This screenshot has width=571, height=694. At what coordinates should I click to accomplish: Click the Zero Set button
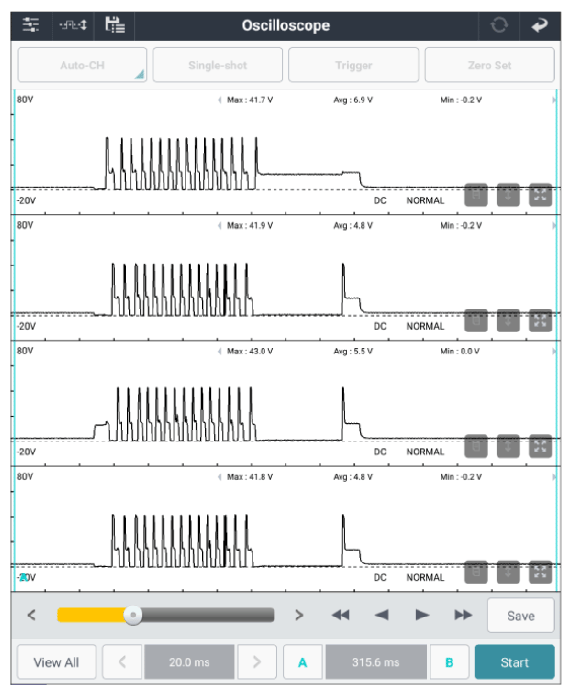pos(490,65)
